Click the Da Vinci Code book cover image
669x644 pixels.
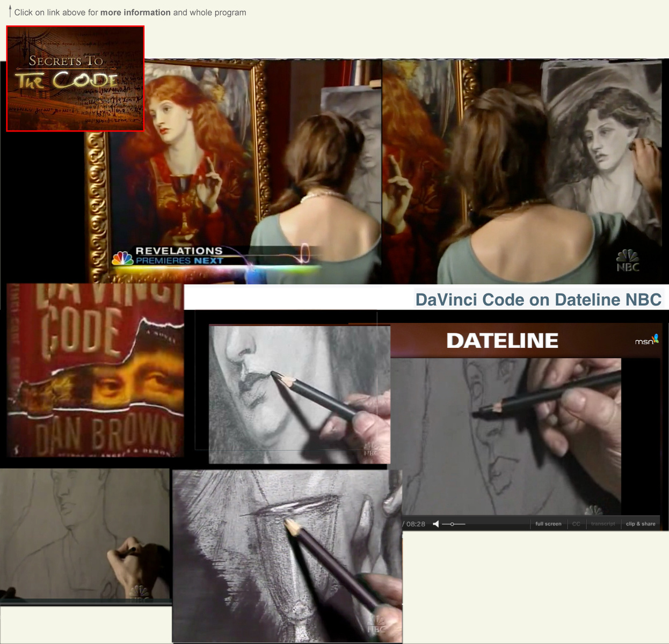pyautogui.click(x=95, y=370)
